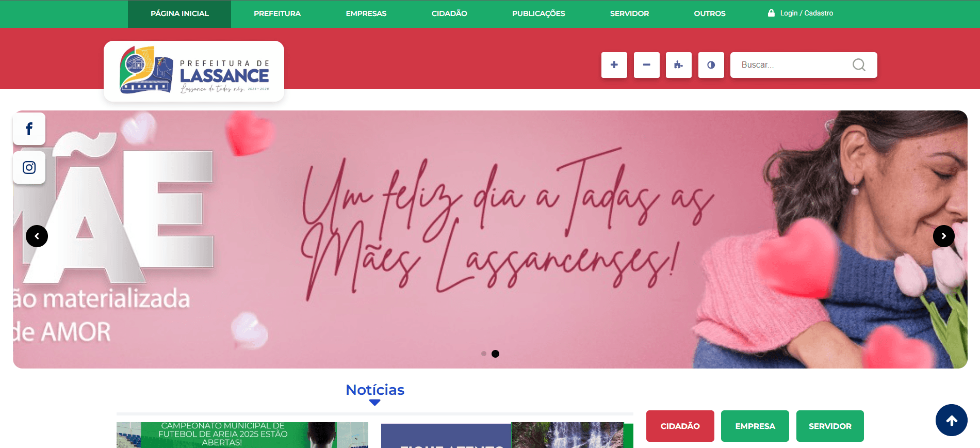Click the search magnifier icon
This screenshot has width=980, height=448.
click(859, 65)
